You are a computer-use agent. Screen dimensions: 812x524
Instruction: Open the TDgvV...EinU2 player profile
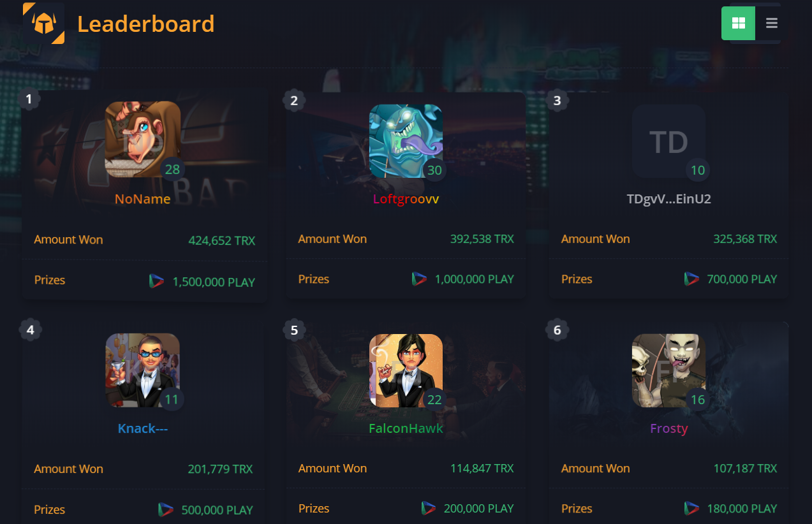tap(668, 199)
